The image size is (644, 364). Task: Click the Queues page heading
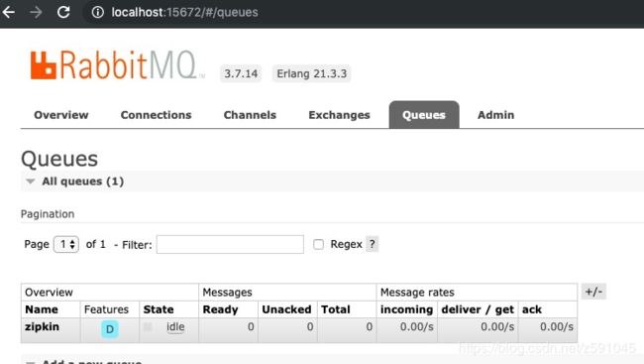point(59,159)
